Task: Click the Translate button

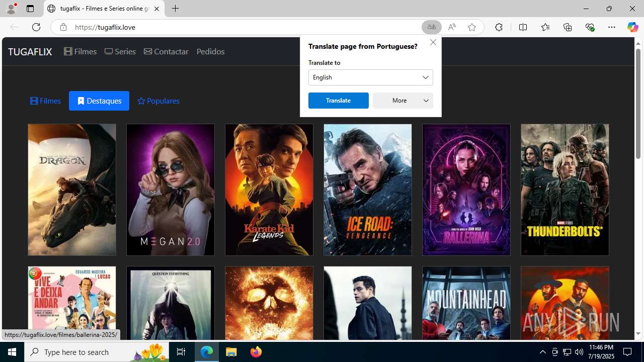Action: coord(339,101)
